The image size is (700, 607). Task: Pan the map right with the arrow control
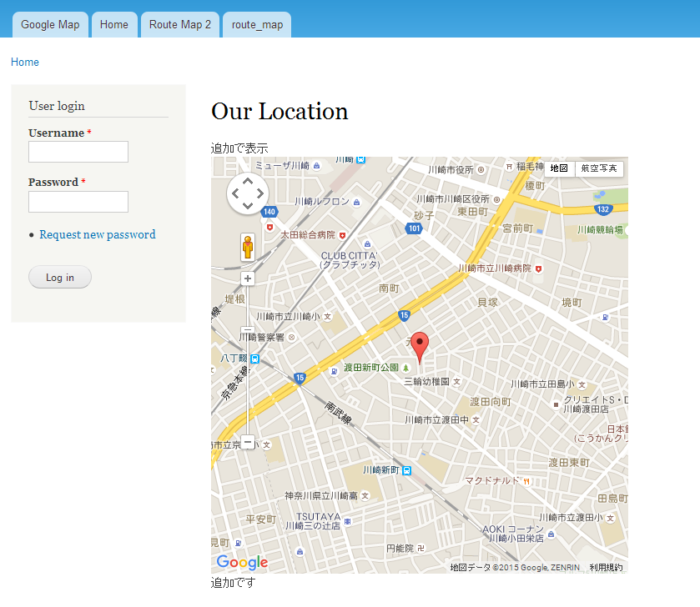pyautogui.click(x=260, y=193)
